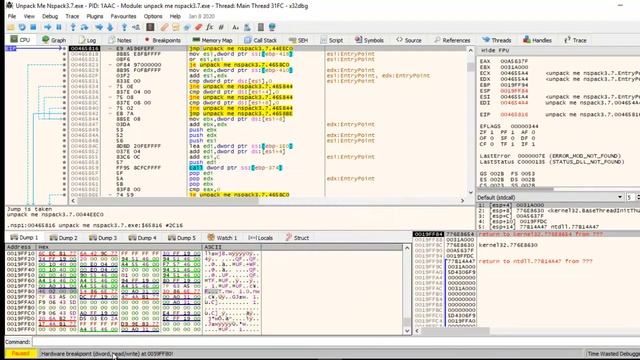
Task: Toggle breakpoint bullet on 'push ebx' row
Action: [64, 130]
